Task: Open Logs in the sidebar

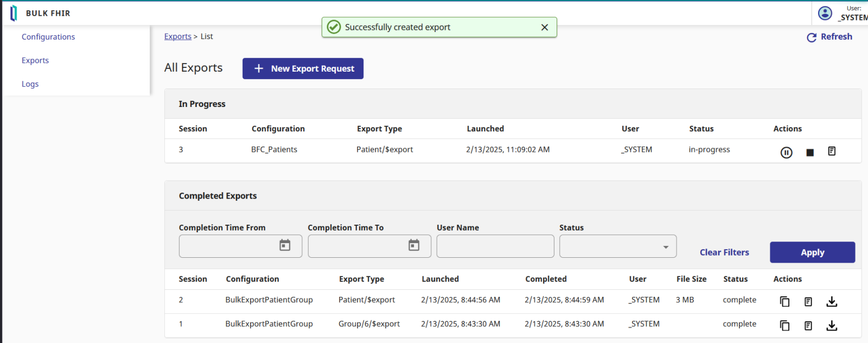Action: pos(30,84)
